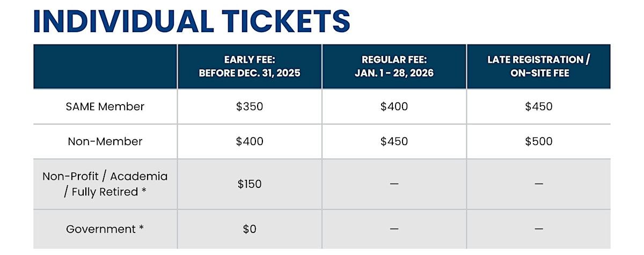Click the Government regular fee dash cell

[394, 229]
